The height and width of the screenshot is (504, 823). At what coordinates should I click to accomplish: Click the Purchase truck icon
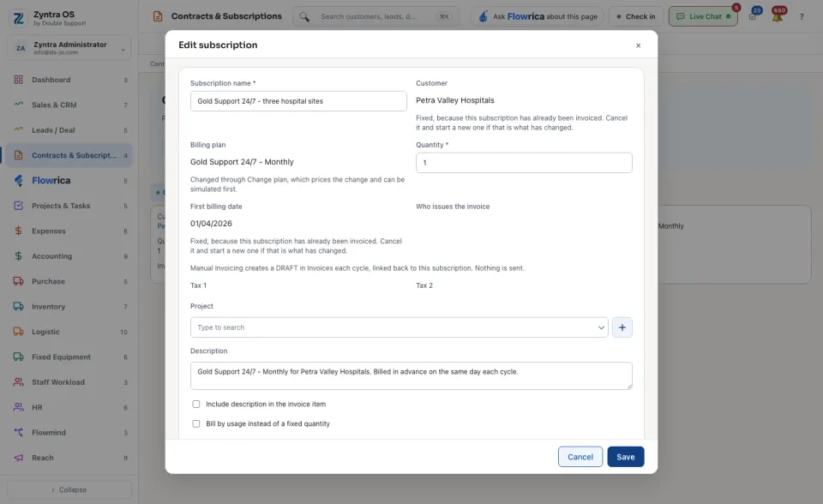(x=18, y=281)
